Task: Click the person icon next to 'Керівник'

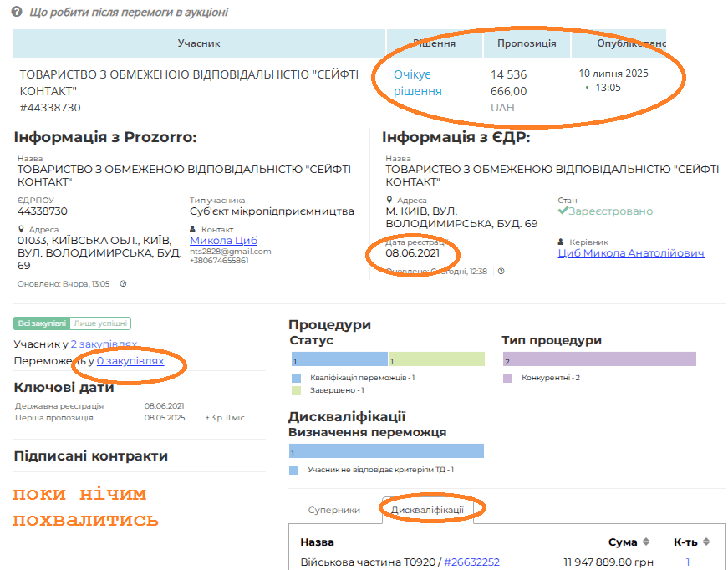Action: point(562,242)
